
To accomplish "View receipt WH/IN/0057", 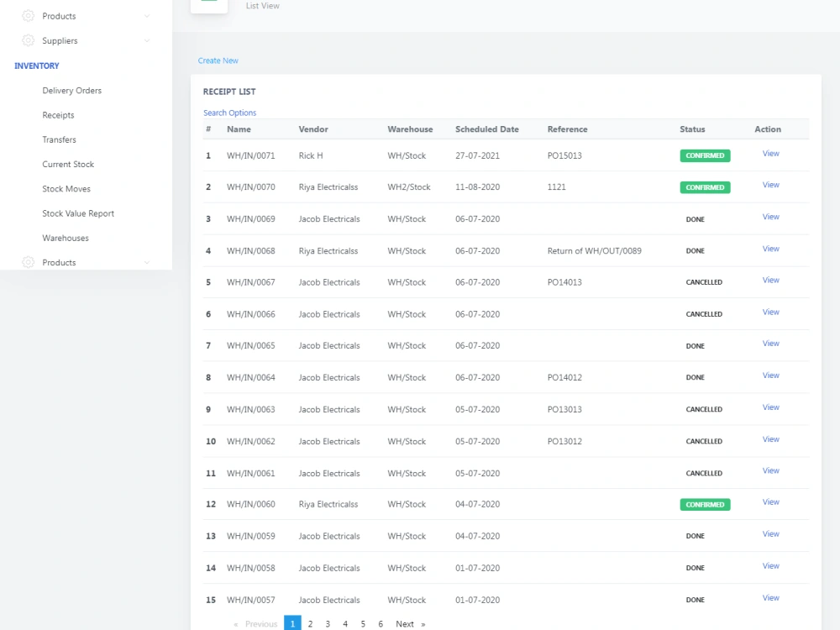I will point(771,598).
